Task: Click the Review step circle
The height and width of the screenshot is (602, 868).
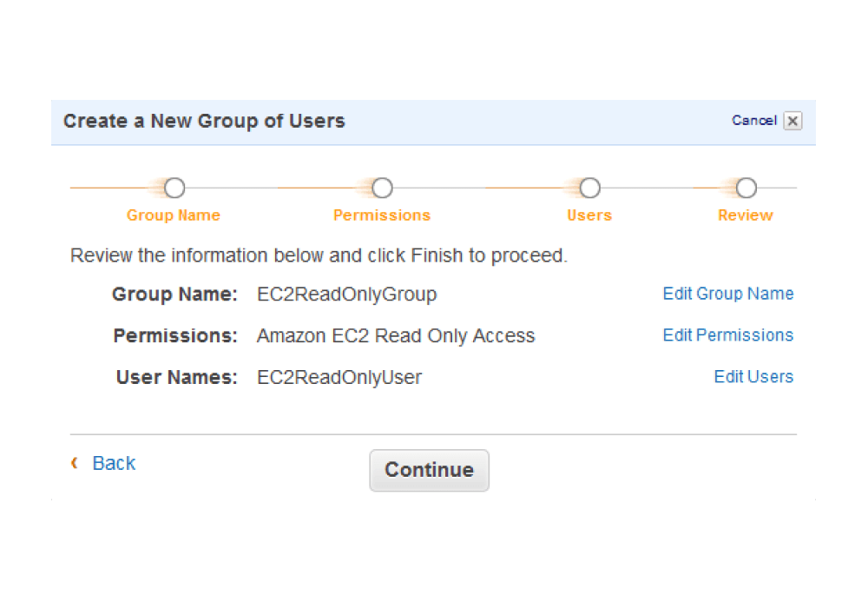Action: [746, 188]
